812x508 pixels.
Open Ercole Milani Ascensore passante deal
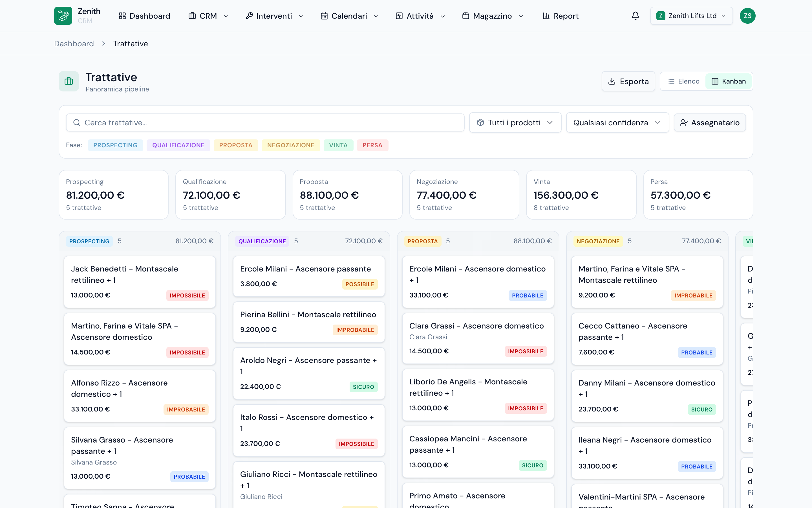(x=309, y=276)
